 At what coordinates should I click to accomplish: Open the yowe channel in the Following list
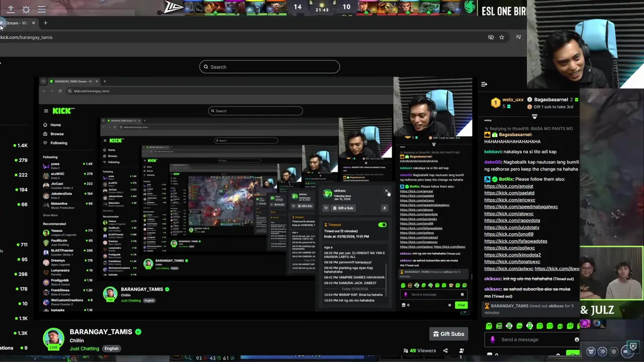[68, 165]
